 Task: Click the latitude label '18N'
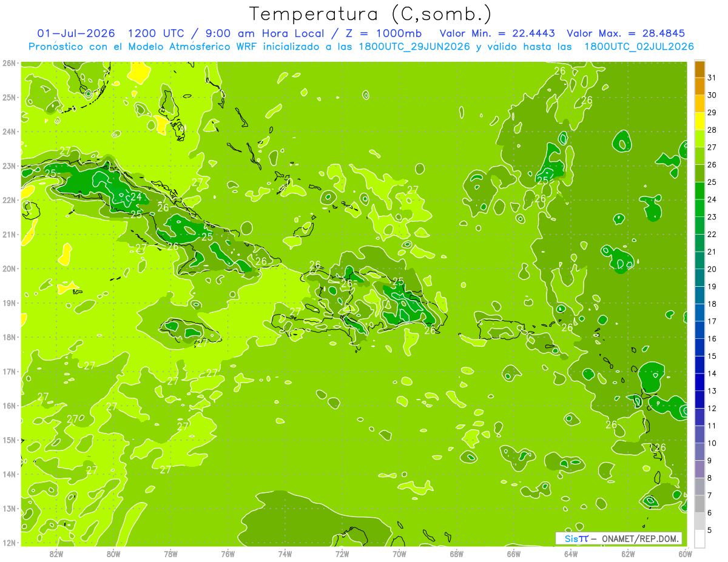coord(9,337)
